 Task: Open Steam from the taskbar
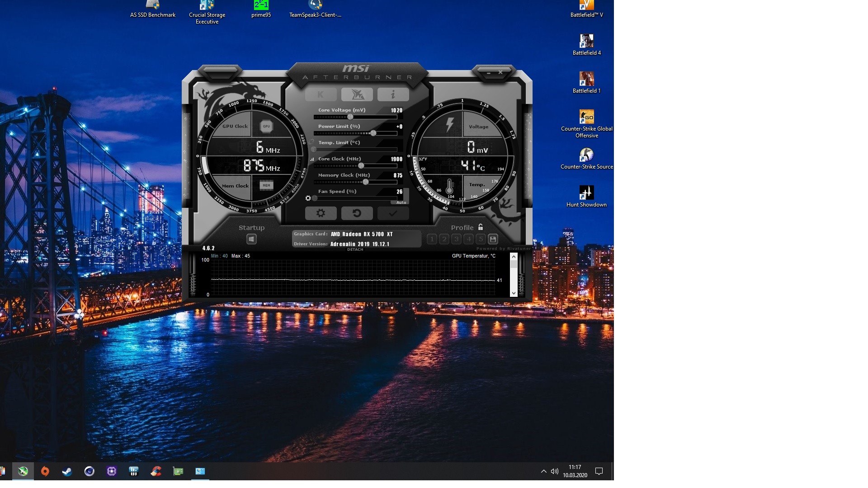[67, 471]
